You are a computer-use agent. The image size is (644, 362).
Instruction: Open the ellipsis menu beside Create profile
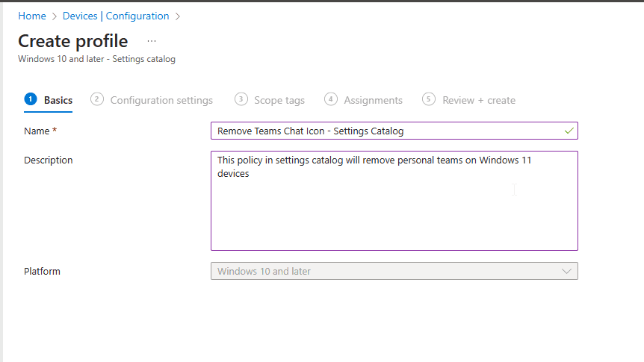click(x=152, y=41)
